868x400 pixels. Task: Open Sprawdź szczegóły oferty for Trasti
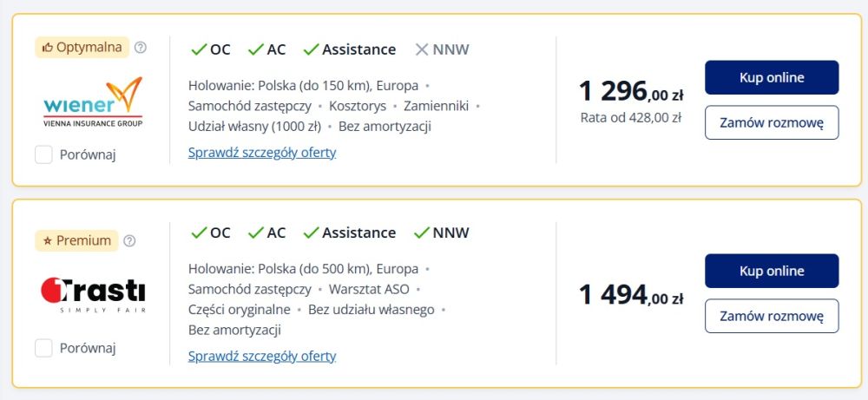coord(262,356)
